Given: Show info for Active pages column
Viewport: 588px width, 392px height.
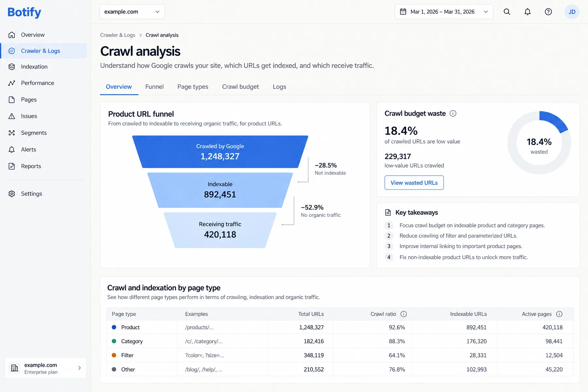Looking at the screenshot, I should pyautogui.click(x=559, y=314).
